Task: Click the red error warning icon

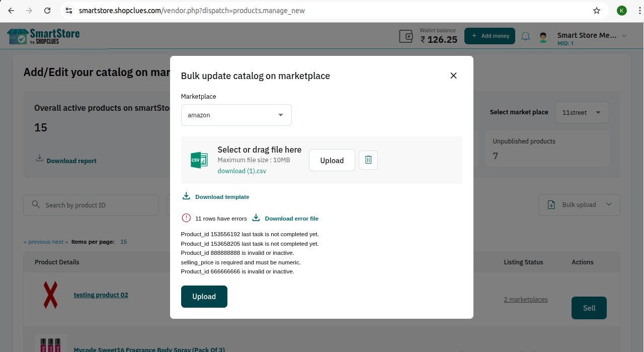Action: coord(186,218)
